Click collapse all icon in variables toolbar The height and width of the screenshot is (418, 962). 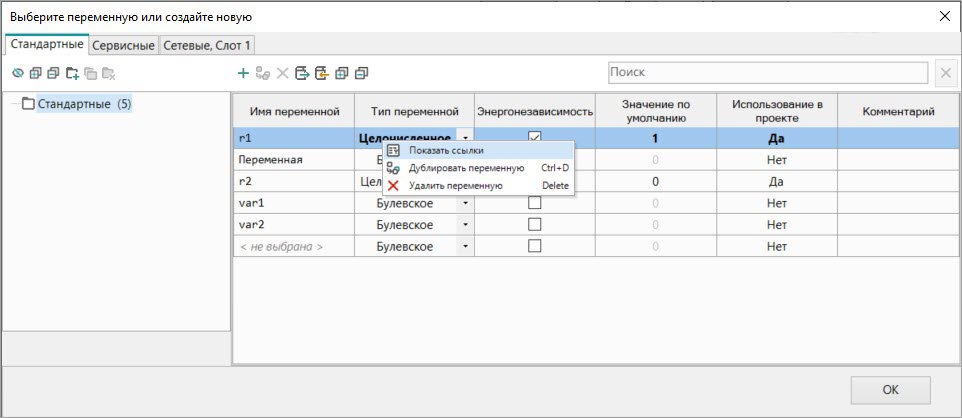(x=361, y=73)
